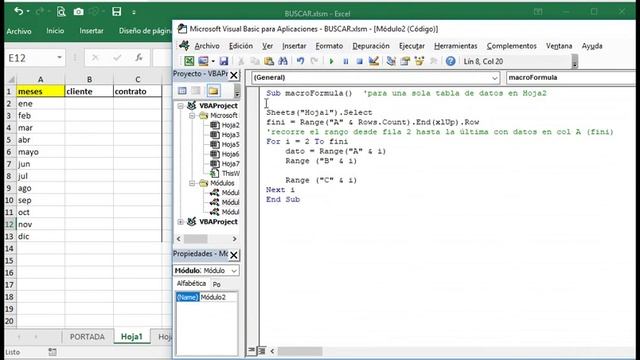Screen dimensions: 640x360
Task: Click the Insert UserForm toolbar icon
Action: [203, 61]
